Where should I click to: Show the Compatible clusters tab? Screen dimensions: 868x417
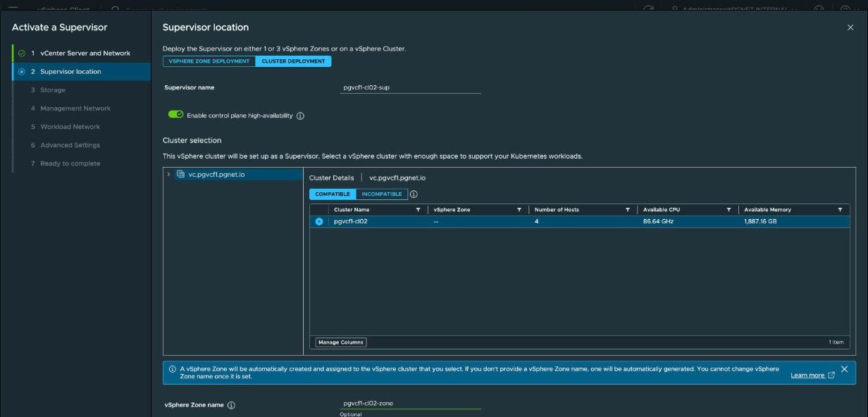point(333,194)
